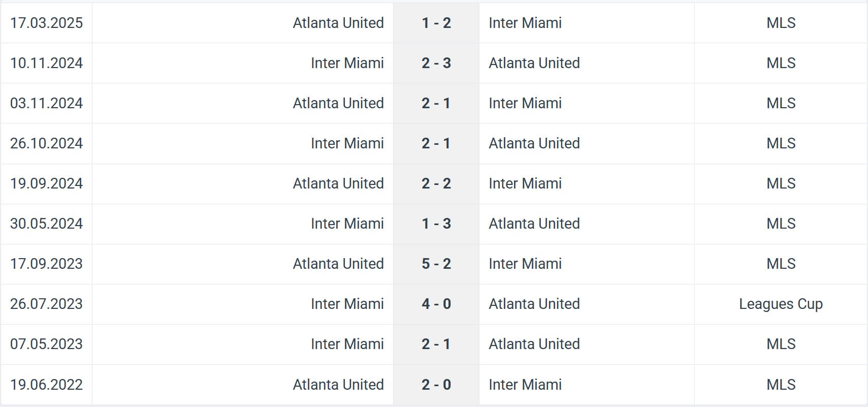Select Inter Miami home team on 10.11.2024
This screenshot has width=868, height=407.
click(x=347, y=63)
